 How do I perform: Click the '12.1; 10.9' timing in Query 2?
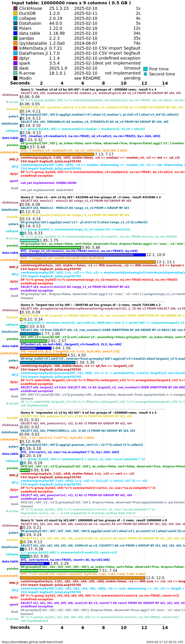point(156,255)
